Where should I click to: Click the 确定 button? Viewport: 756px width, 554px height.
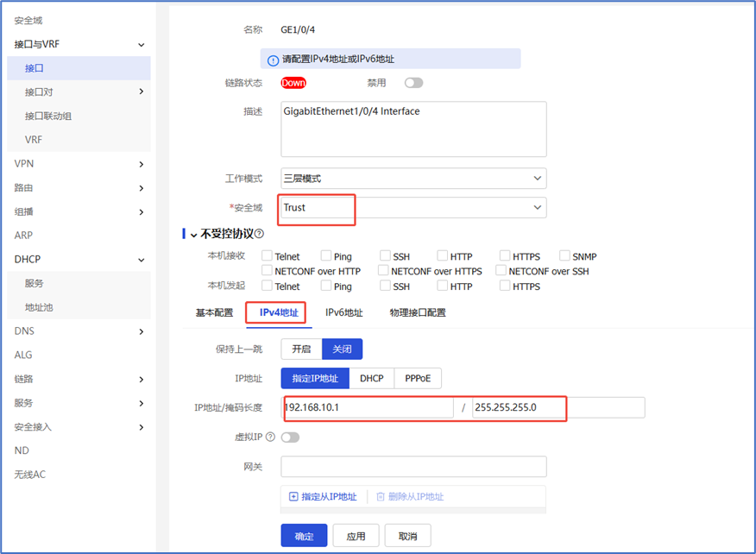305,536
